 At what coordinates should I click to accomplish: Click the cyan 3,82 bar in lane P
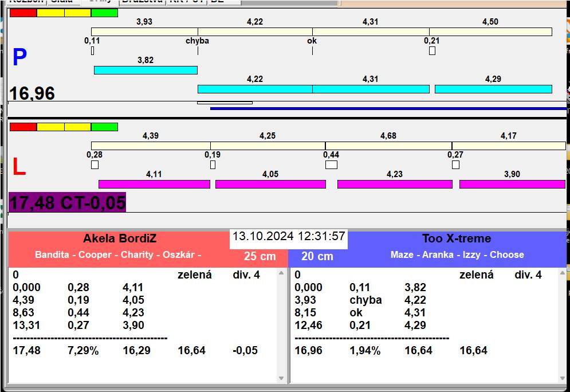tap(146, 70)
